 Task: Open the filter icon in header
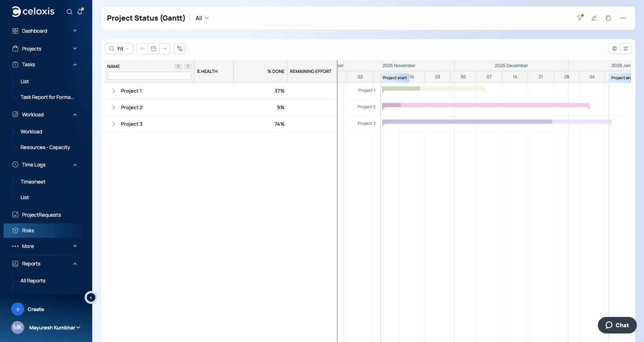[x=580, y=18]
